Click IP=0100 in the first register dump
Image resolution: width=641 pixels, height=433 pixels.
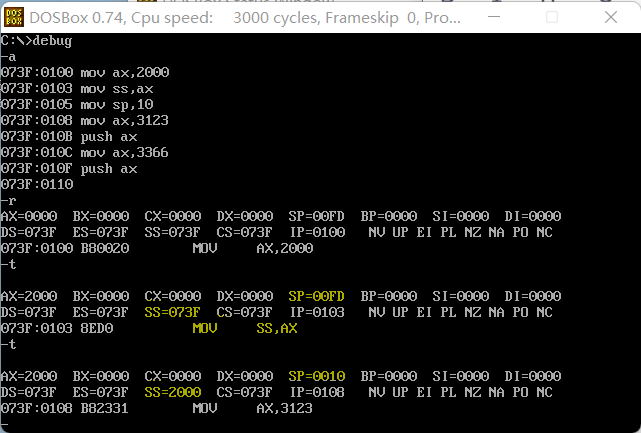click(x=318, y=232)
